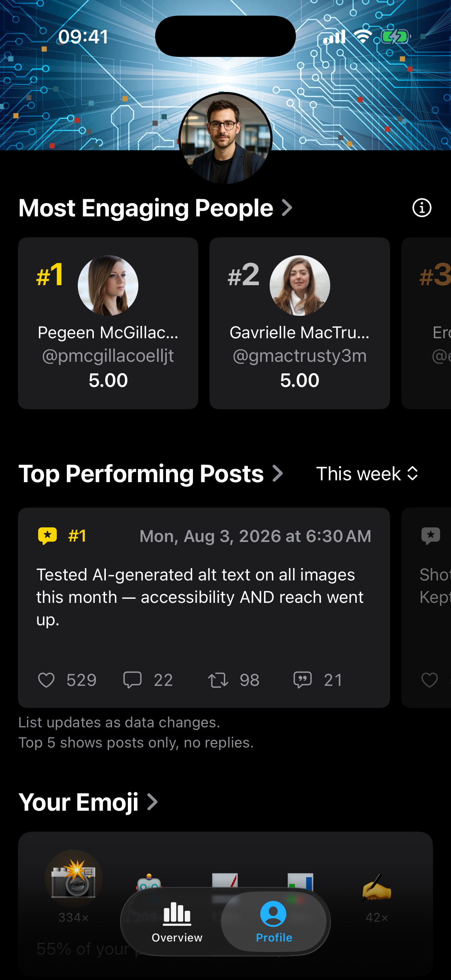Tap the yellow star badge on the #1 post

[47, 536]
